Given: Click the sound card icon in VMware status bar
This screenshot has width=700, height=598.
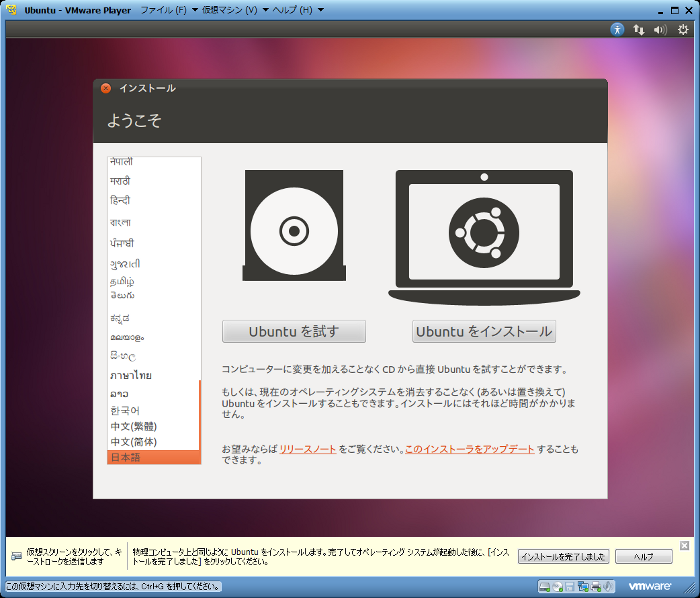Looking at the screenshot, I should pyautogui.click(x=608, y=586).
